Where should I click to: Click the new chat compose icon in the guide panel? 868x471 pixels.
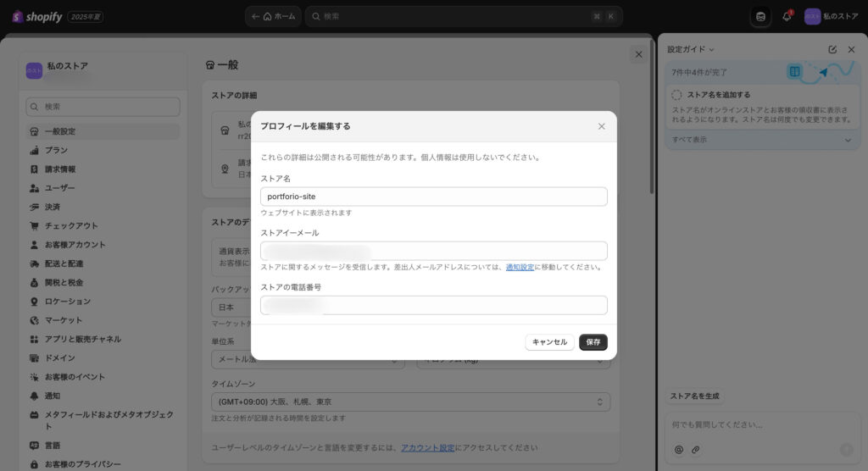click(x=832, y=50)
